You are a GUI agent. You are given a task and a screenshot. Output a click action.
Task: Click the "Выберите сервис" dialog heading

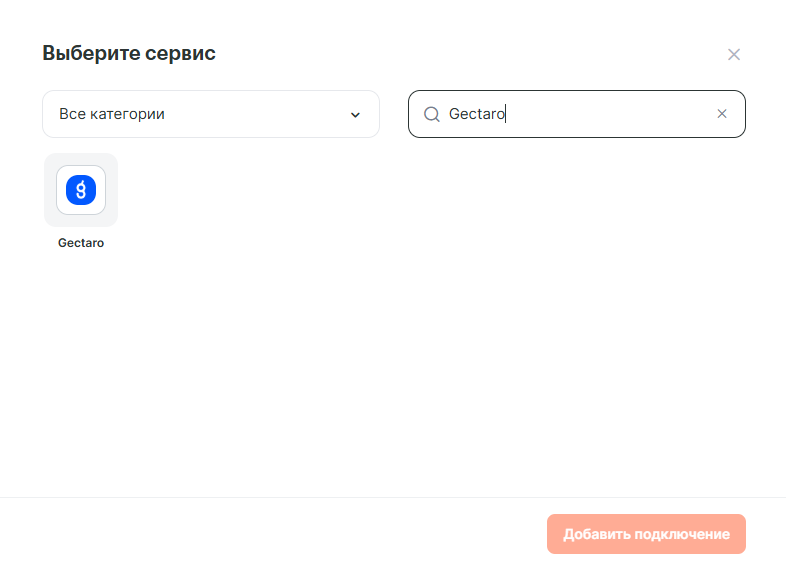pyautogui.click(x=129, y=54)
